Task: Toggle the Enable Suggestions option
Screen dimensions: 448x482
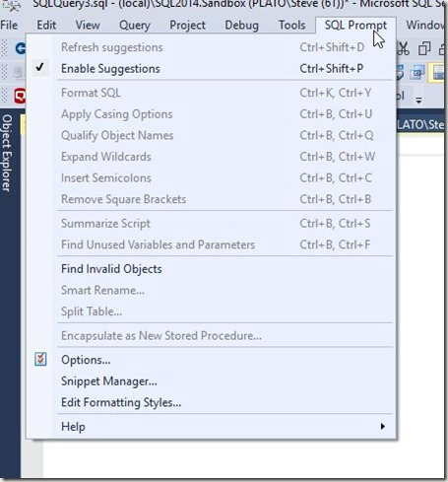Action: (x=211, y=68)
